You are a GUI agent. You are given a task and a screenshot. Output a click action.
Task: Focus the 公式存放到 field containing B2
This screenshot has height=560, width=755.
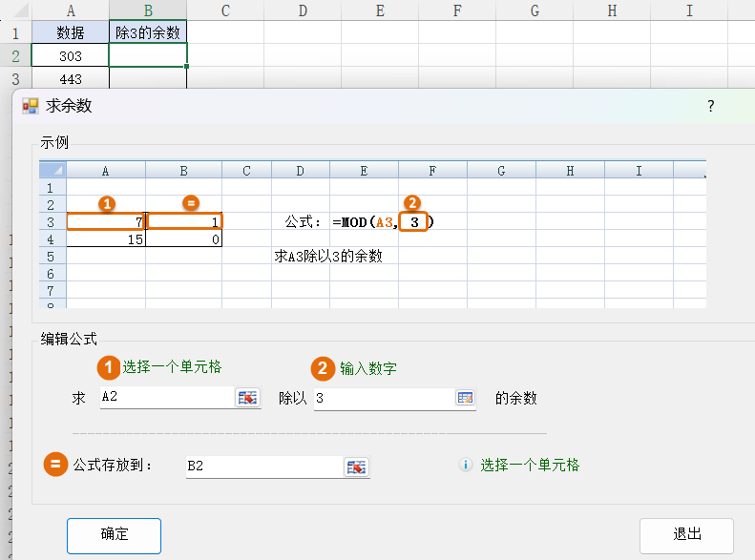click(262, 467)
